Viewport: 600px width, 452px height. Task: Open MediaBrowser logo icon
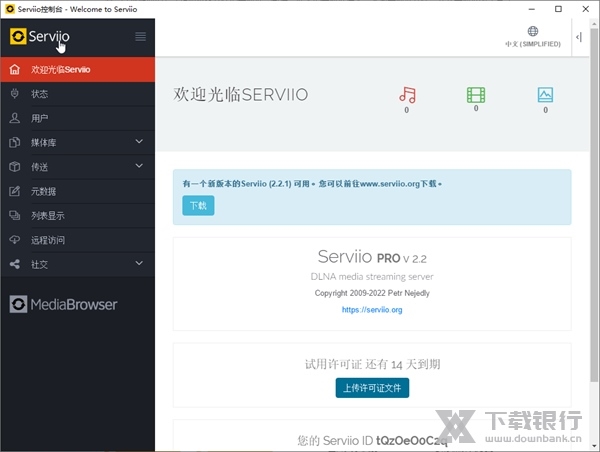pos(18,304)
